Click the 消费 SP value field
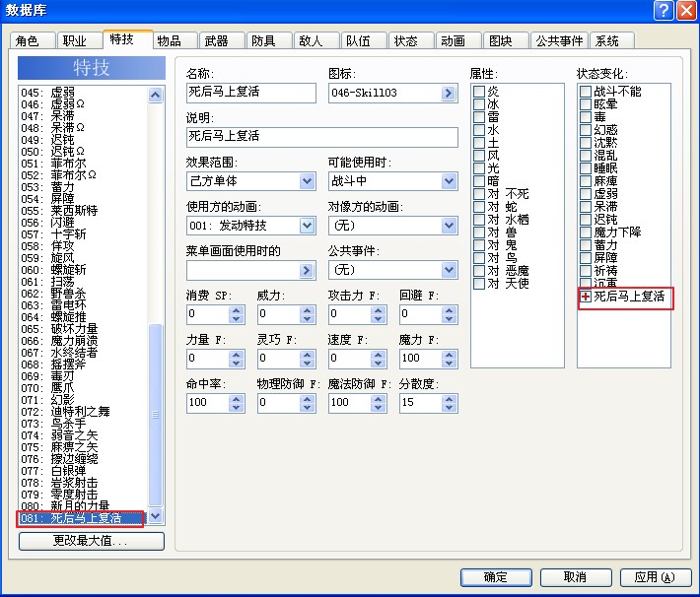This screenshot has height=597, width=700. [208, 314]
